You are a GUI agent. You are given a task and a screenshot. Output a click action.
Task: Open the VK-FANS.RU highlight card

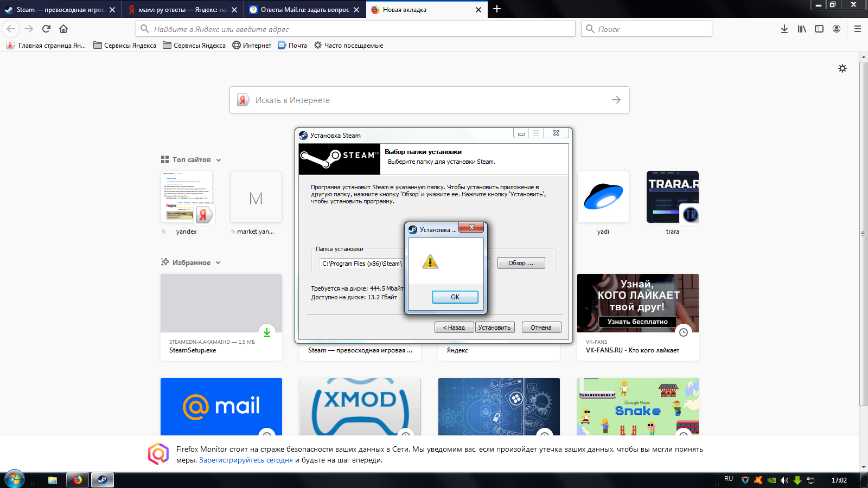[638, 317]
